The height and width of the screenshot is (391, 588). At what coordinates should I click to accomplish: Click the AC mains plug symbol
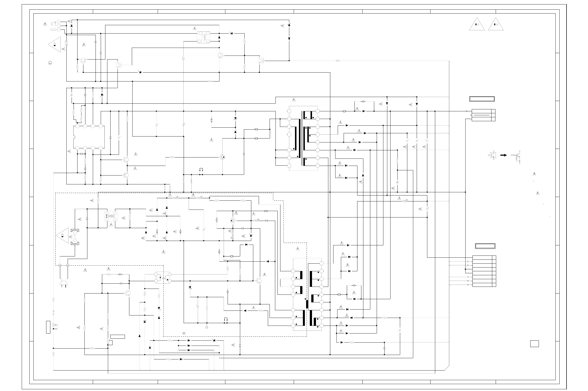(x=64, y=284)
